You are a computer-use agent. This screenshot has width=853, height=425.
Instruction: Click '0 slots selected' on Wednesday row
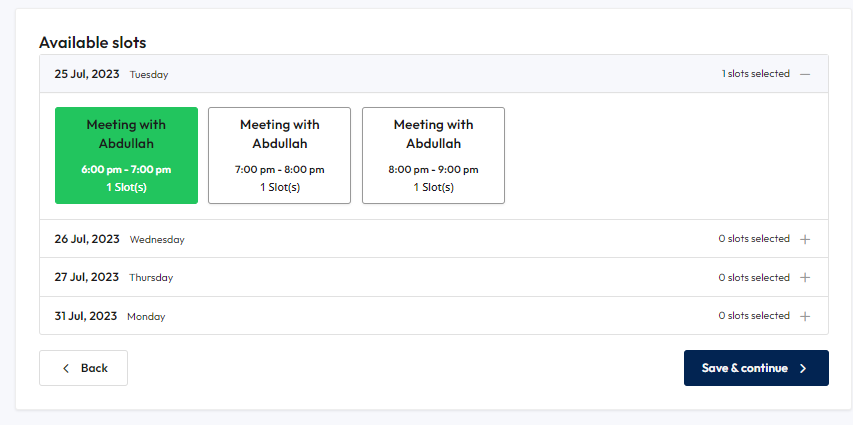click(754, 239)
